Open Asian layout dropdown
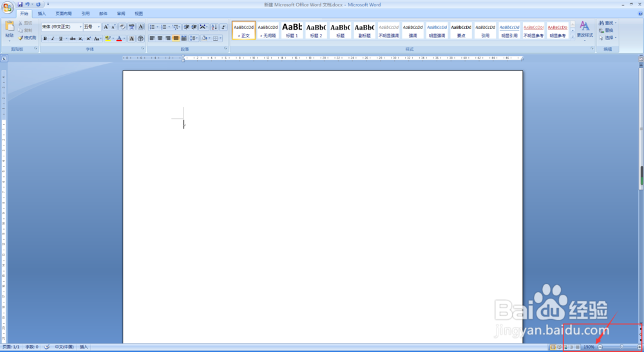Screen dimensions: 644x352 click(204, 27)
